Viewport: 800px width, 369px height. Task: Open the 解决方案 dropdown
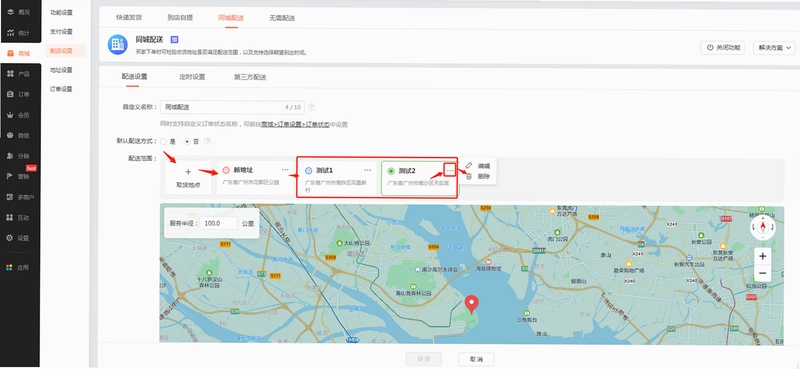(x=774, y=47)
